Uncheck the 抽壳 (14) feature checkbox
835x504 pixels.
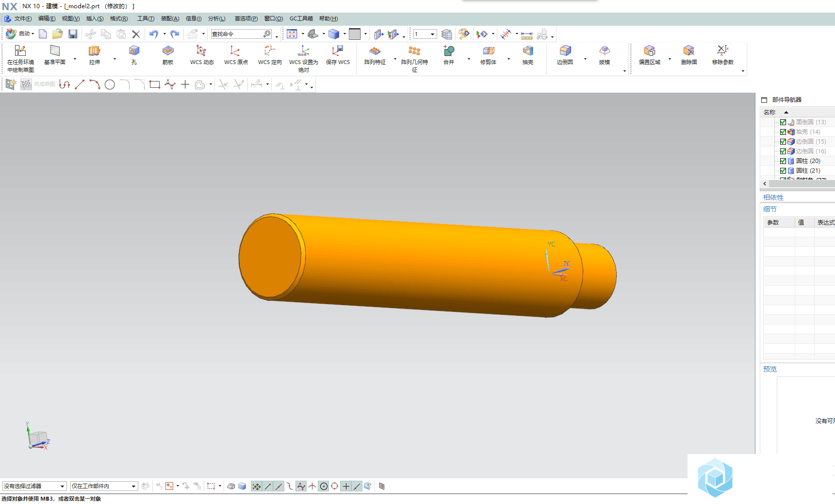point(783,132)
